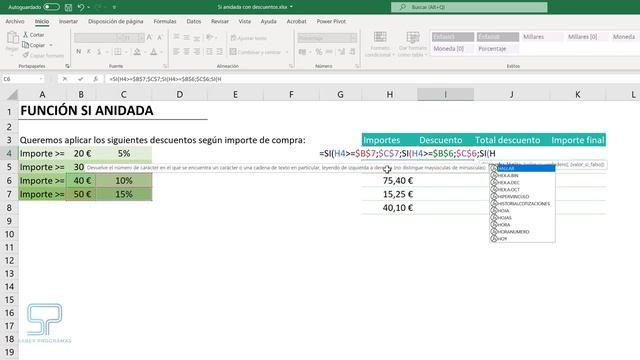Expand the Copiar dropdown arrow
640x360 pixels.
51,45
